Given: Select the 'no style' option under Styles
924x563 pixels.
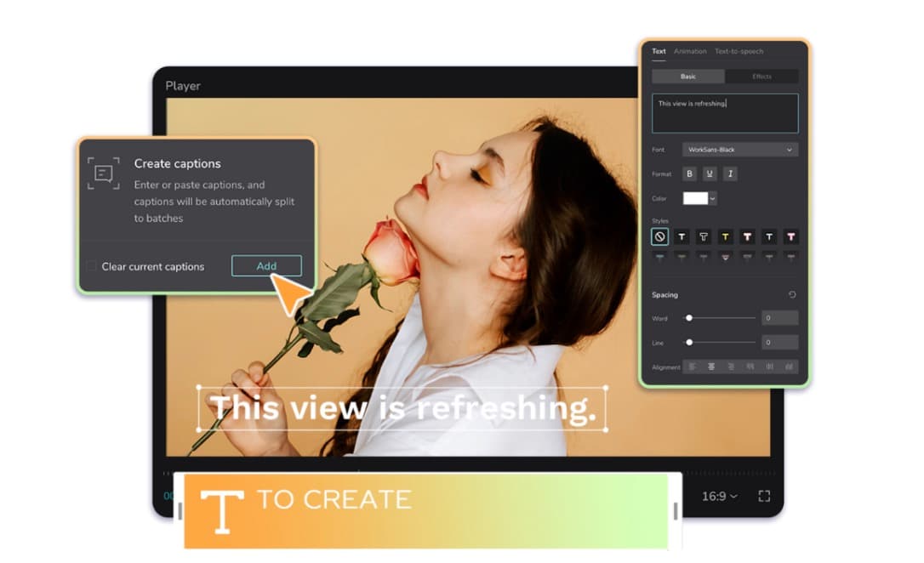Looking at the screenshot, I should click(660, 236).
